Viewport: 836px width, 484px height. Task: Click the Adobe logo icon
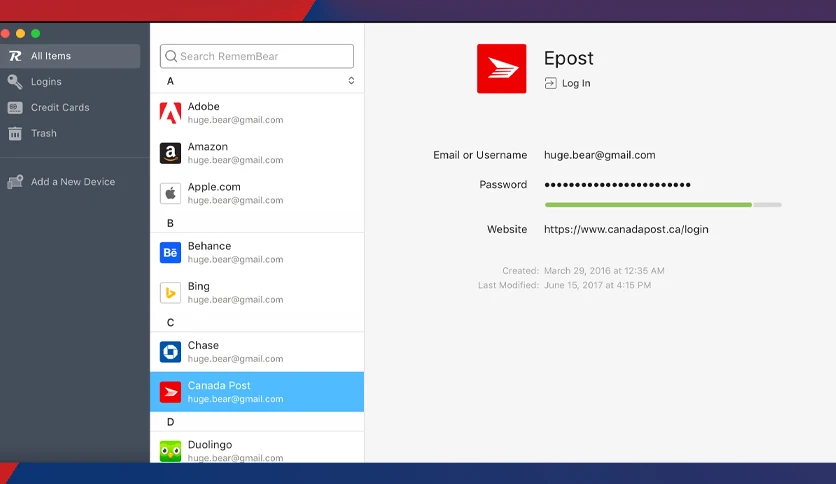[171, 113]
